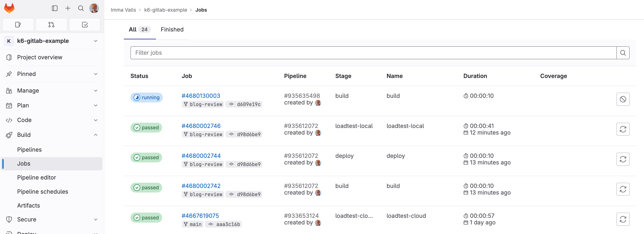Retry the passed deploy job

tap(623, 159)
